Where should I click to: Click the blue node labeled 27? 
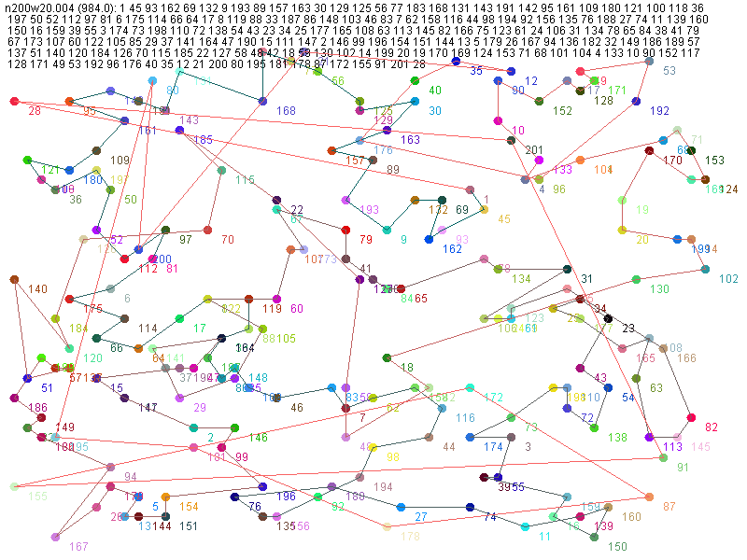pyautogui.click(x=401, y=507)
